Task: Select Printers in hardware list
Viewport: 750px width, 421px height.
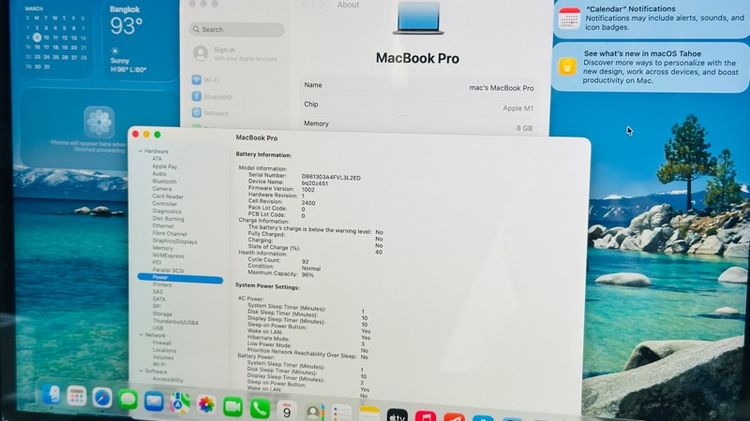Action: 162,284
